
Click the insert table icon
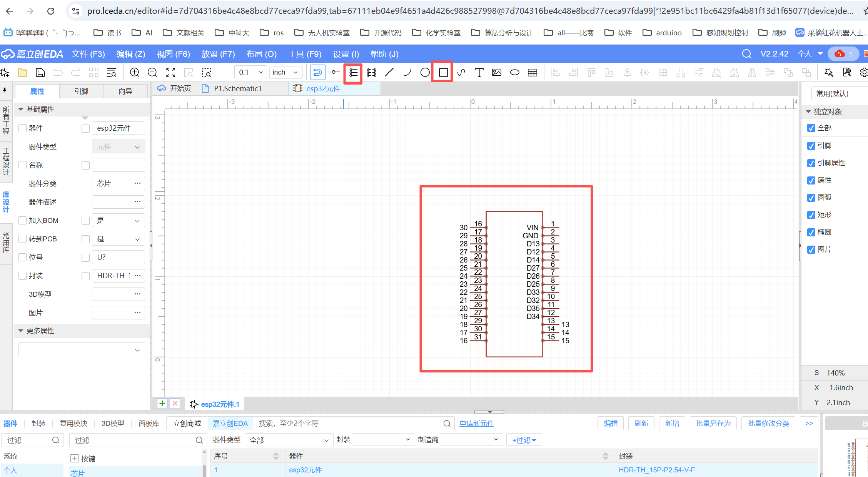(532, 72)
